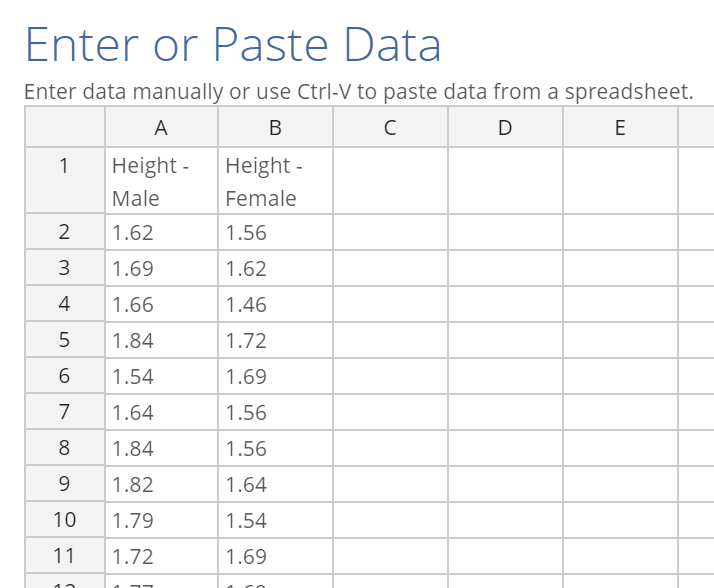Screen dimensions: 714x588
Task: Click cell A9 containing 1.82
Action: (x=161, y=484)
